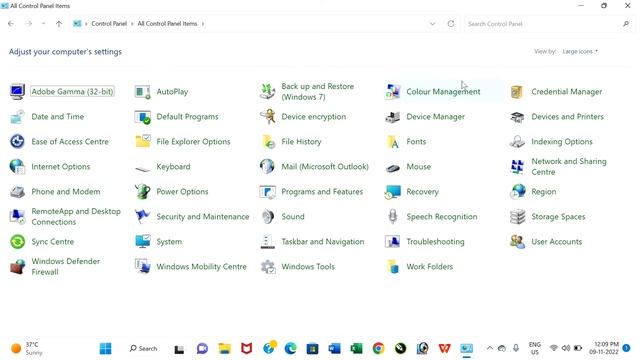
Task: Launch Microsoft Edge from taskbar
Action: [x=290, y=349]
